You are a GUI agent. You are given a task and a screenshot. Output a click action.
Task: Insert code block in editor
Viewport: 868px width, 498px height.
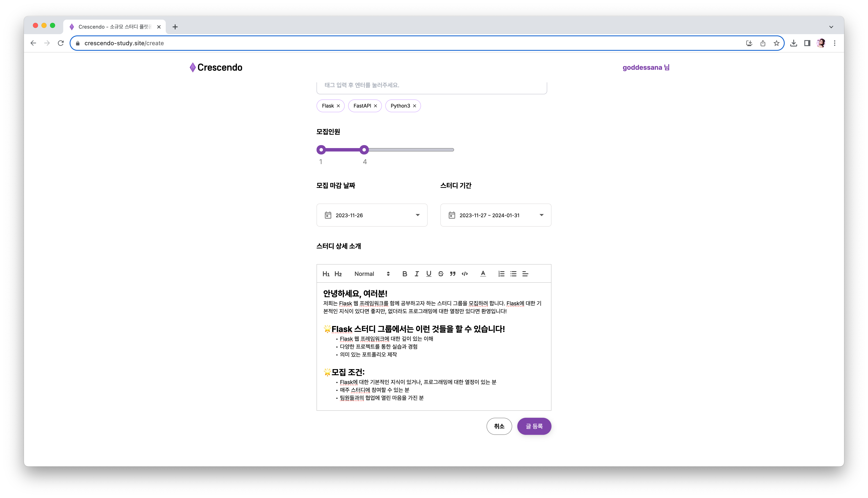point(465,274)
